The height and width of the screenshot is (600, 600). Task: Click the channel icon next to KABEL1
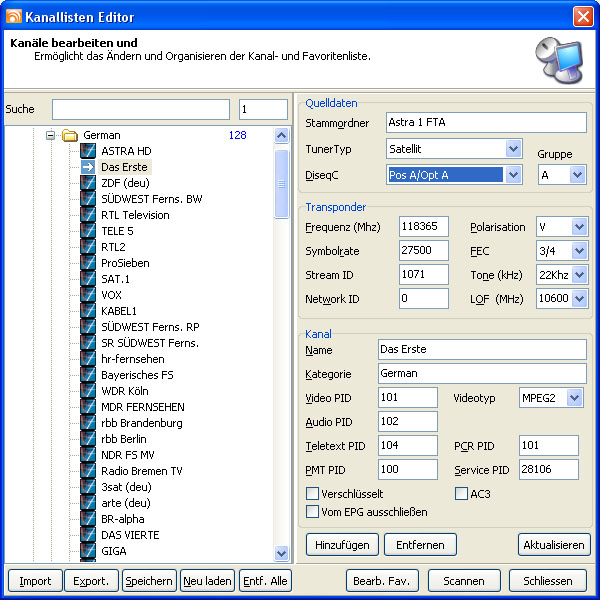coord(88,311)
